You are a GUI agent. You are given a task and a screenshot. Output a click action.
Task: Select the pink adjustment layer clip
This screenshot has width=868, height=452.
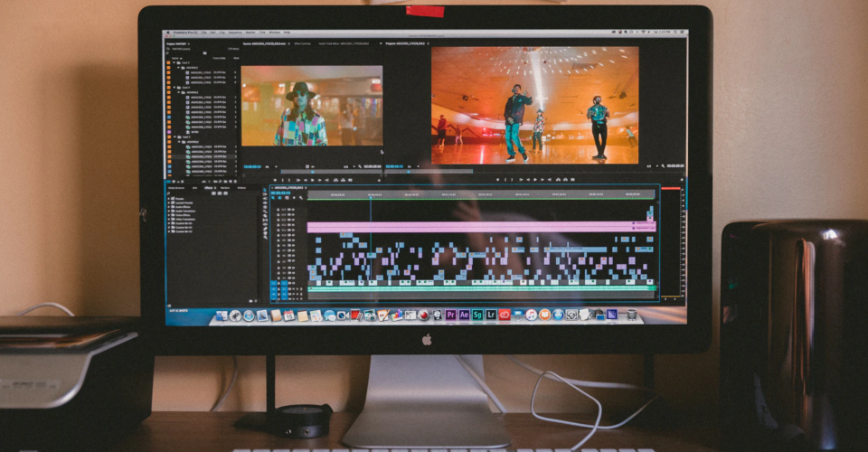coord(482,227)
